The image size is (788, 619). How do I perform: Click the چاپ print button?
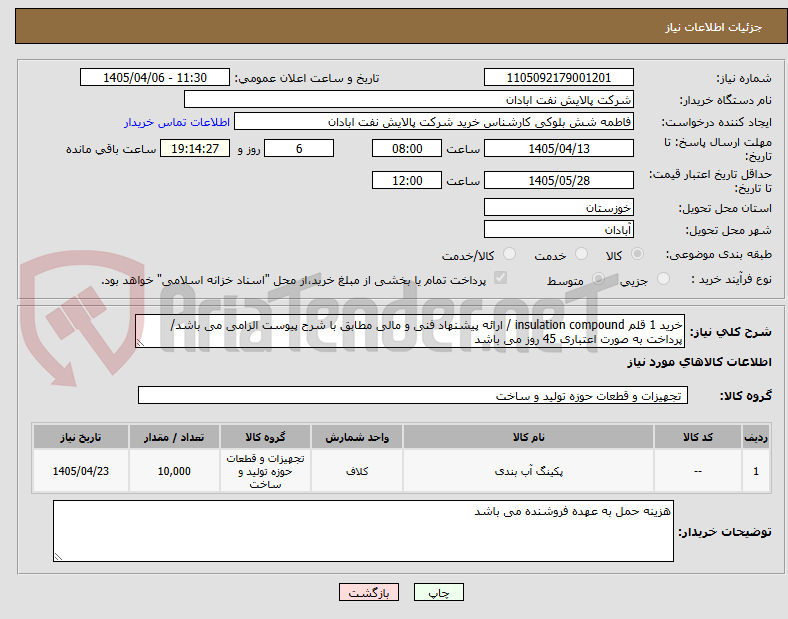(x=439, y=592)
